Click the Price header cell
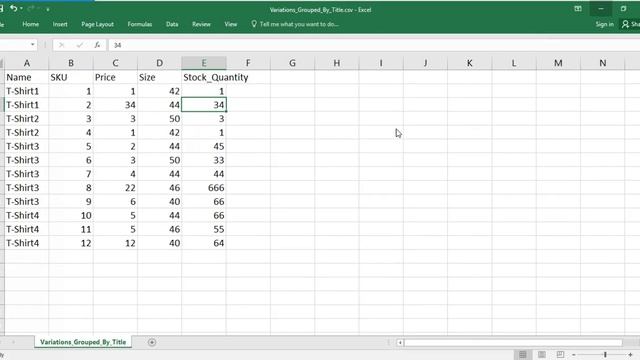The width and height of the screenshot is (640, 360). [115, 77]
